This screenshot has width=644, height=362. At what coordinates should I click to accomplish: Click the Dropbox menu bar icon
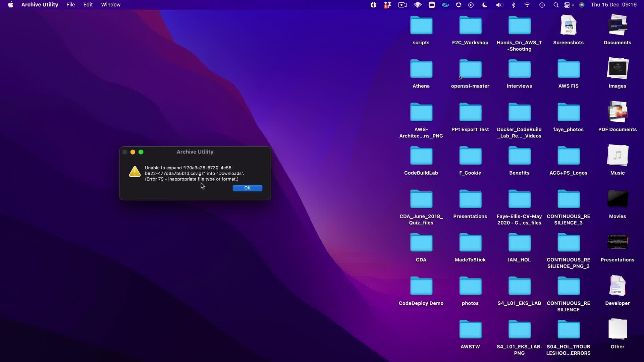click(x=387, y=5)
